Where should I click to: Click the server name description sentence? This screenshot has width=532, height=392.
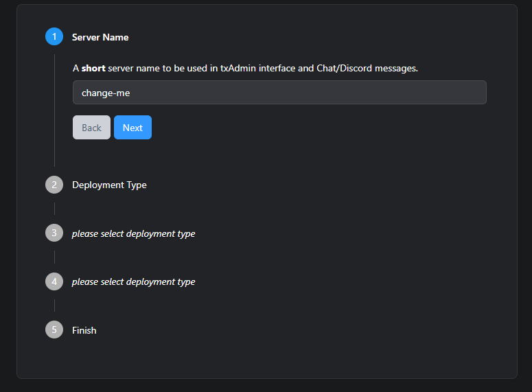tap(245, 69)
